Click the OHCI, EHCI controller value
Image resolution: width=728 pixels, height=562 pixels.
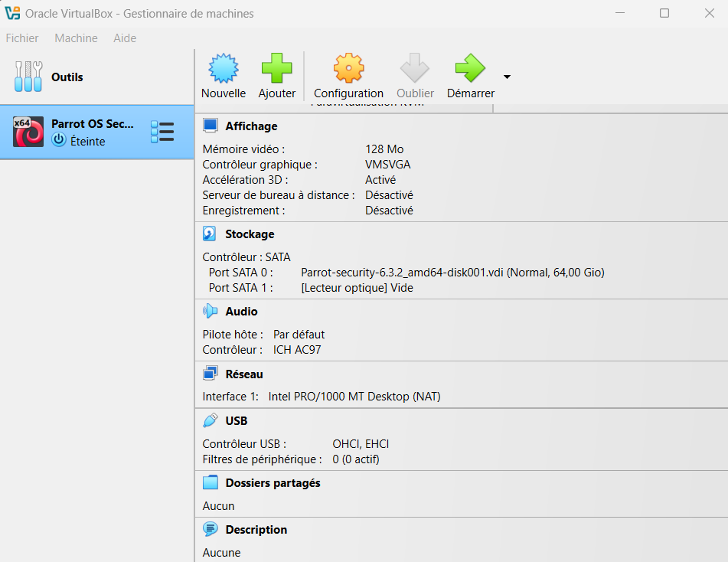361,444
